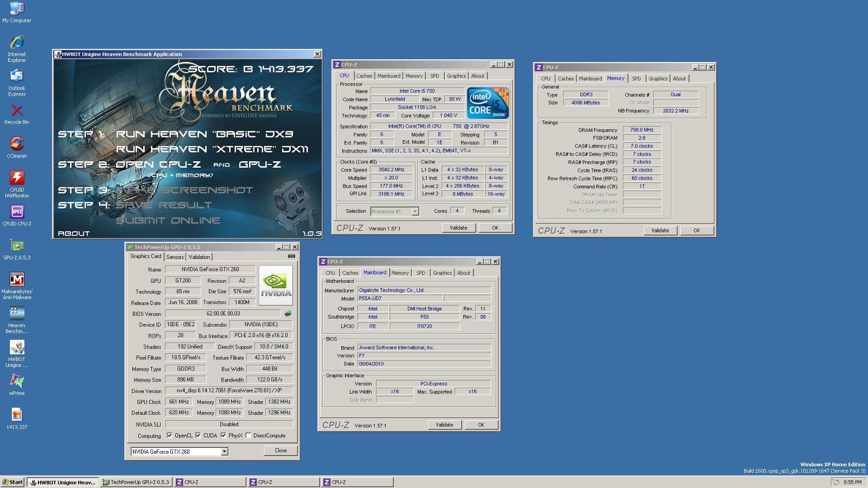Open Graphics tab in Mainboard CPU-Z window
Viewport: 868px width, 488px height.
coord(442,273)
